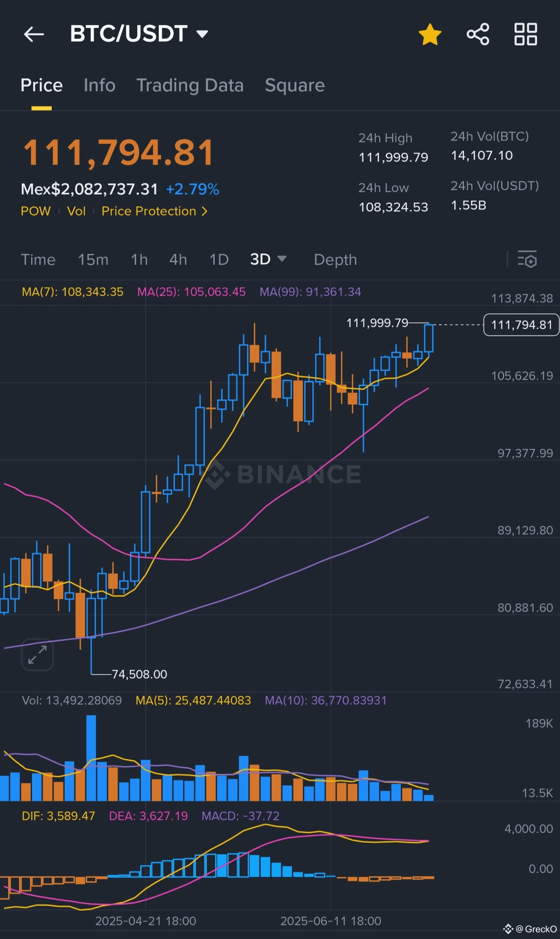Open the Trading Data tab

point(190,85)
